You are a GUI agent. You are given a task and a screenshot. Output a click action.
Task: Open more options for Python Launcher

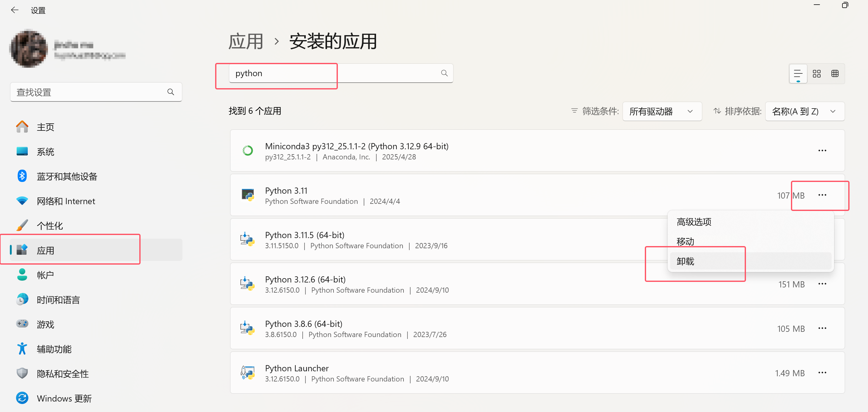(x=822, y=373)
